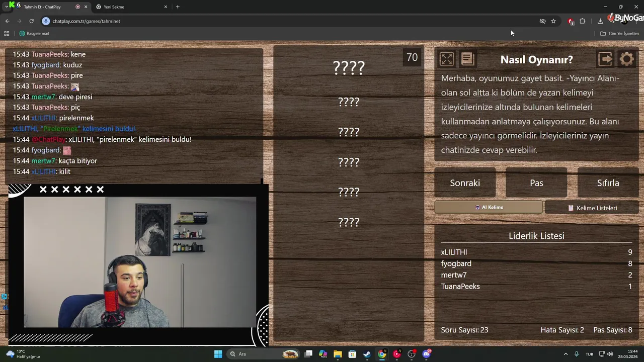Open Tüm Yer İşaretleri folder
The width and height of the screenshot is (644, 362).
(619, 34)
